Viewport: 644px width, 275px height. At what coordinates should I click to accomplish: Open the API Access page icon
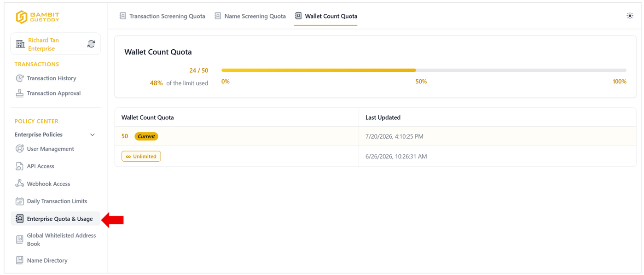[x=20, y=166]
